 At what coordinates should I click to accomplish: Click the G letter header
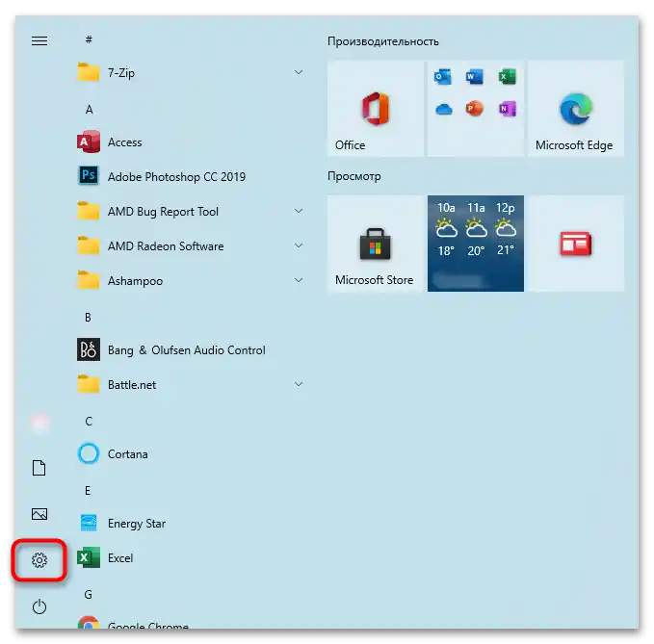click(x=88, y=594)
